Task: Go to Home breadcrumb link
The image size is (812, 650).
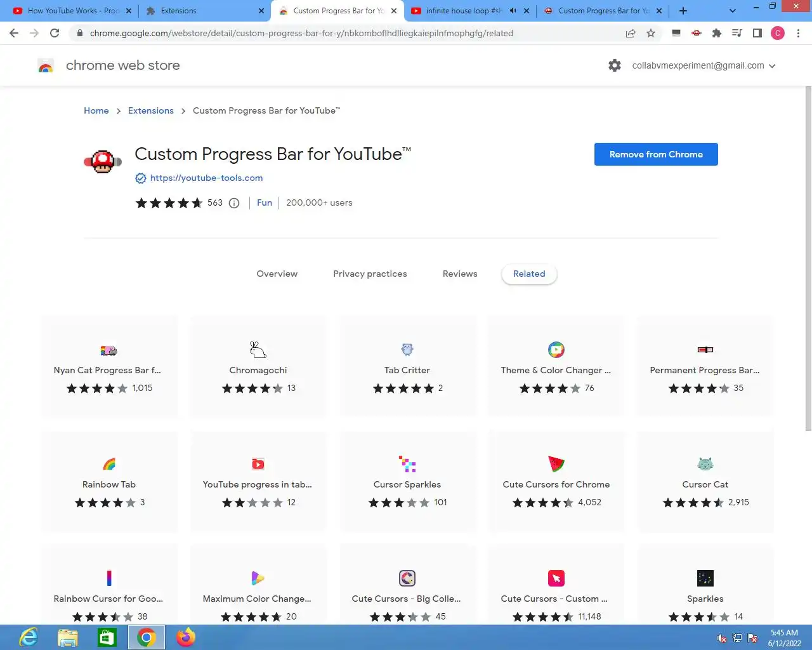Action: [x=96, y=110]
